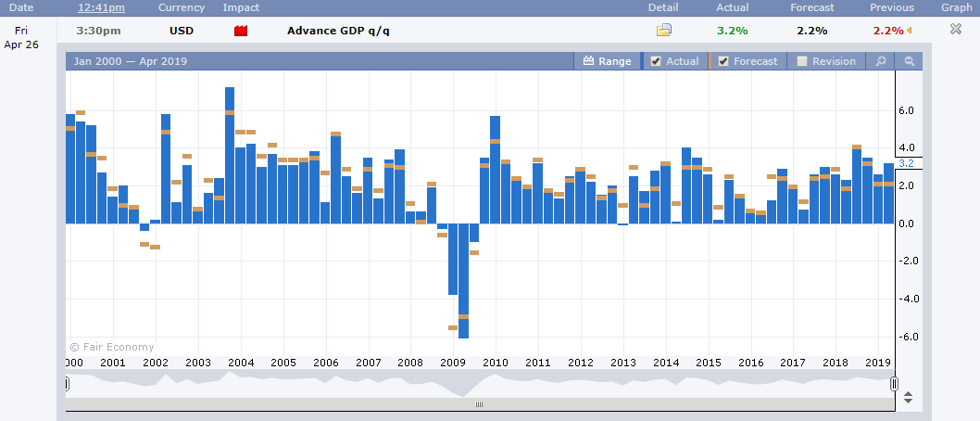Uncheck the Forecast checkbox
Image resolution: width=980 pixels, height=421 pixels.
[723, 61]
